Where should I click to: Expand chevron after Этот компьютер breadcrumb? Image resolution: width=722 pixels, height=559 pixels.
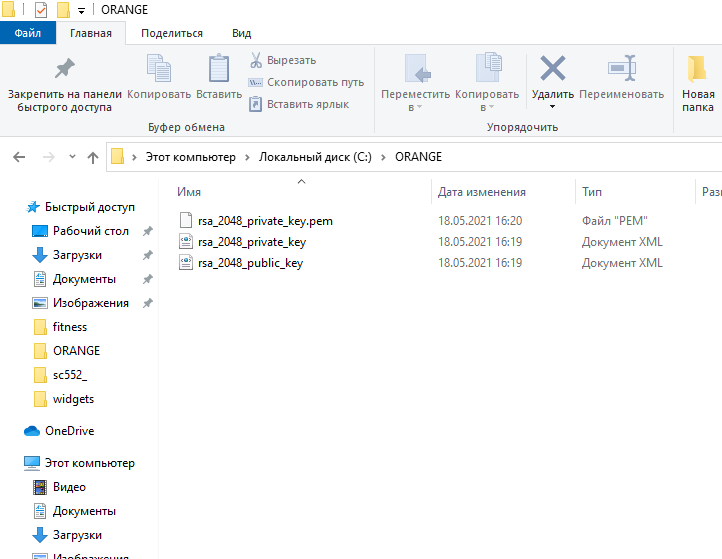(x=247, y=157)
